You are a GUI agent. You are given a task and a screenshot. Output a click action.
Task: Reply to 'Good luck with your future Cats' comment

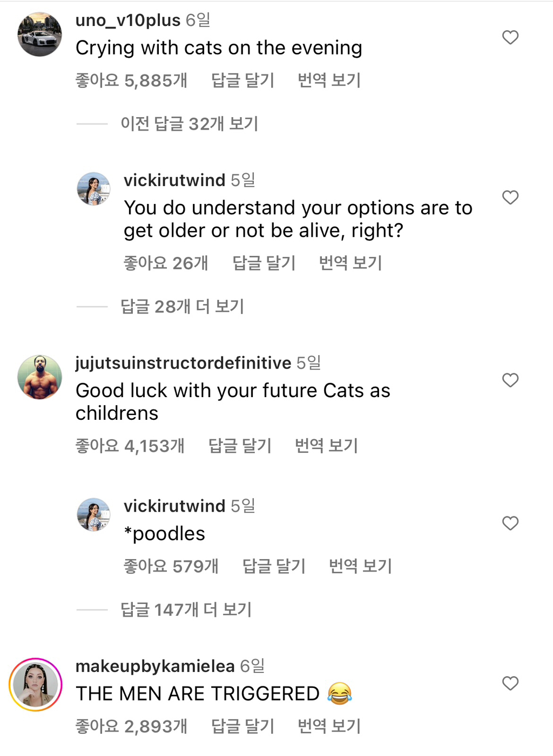click(x=240, y=446)
